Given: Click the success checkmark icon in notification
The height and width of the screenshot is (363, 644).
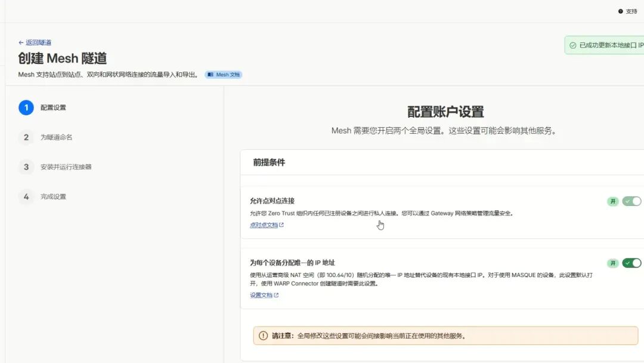Looking at the screenshot, I should tap(572, 45).
